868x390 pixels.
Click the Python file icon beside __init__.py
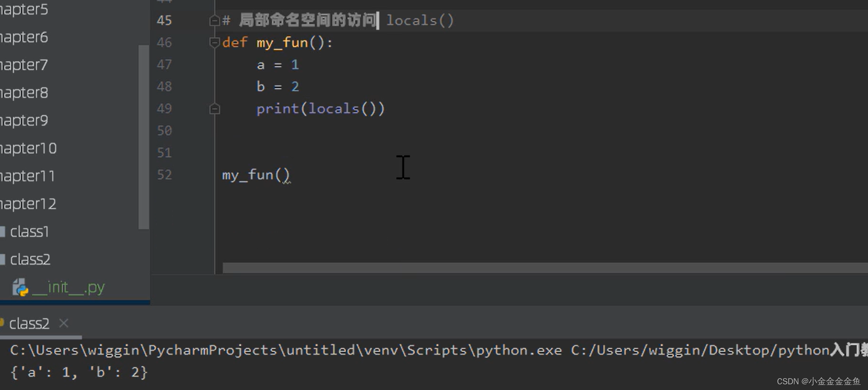(x=20, y=287)
